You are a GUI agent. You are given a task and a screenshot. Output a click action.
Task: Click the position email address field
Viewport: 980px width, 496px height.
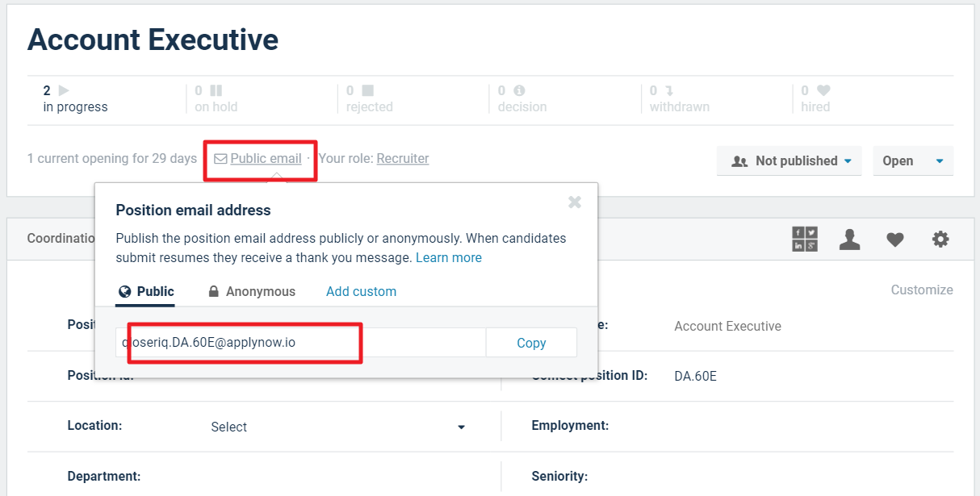[x=300, y=343]
